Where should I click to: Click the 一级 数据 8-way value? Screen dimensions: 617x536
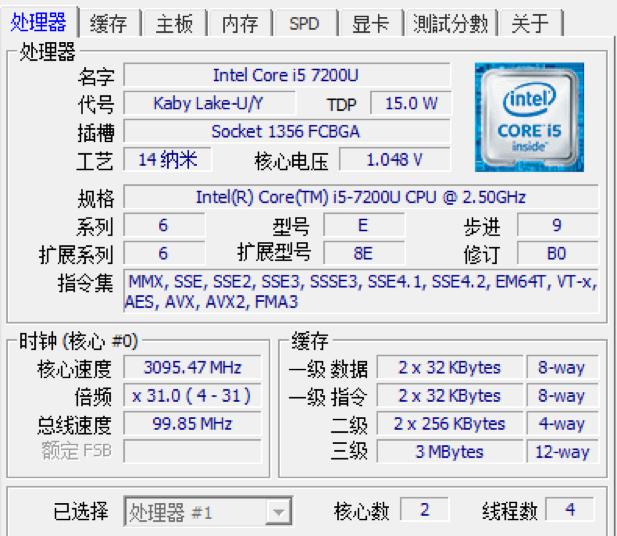562,367
